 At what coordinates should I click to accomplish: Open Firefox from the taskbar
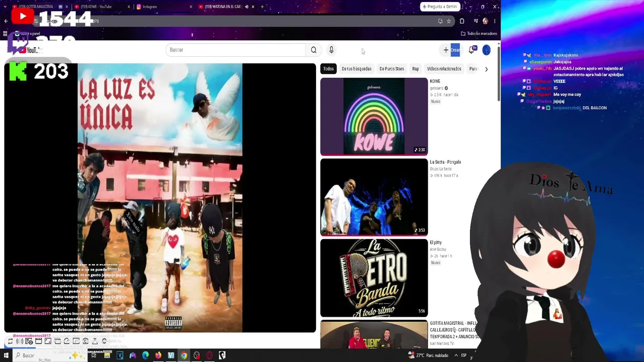pos(158,355)
